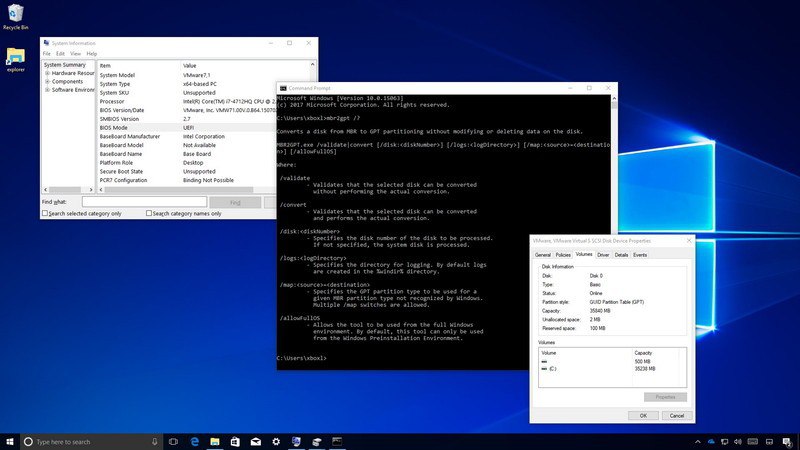Click the Volume column header in Volumes list
This screenshot has height=450, width=800.
(585, 353)
